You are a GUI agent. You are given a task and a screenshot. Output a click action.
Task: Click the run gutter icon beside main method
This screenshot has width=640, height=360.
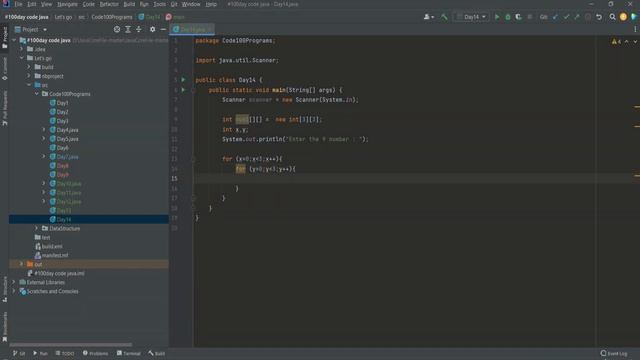[183, 90]
